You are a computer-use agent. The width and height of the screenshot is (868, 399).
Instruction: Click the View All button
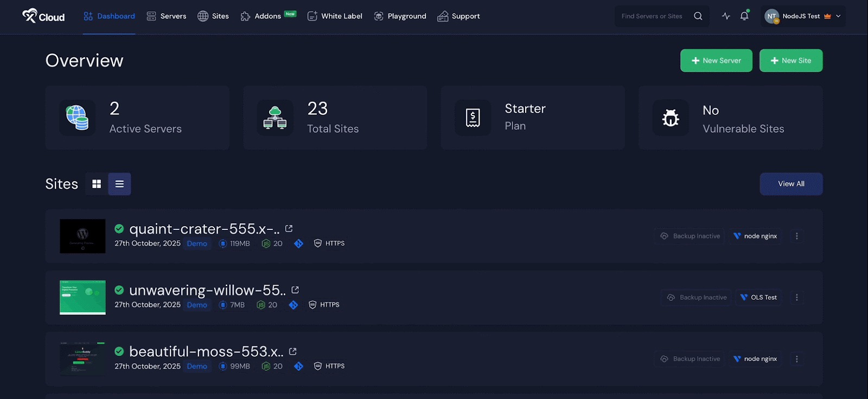tap(791, 184)
